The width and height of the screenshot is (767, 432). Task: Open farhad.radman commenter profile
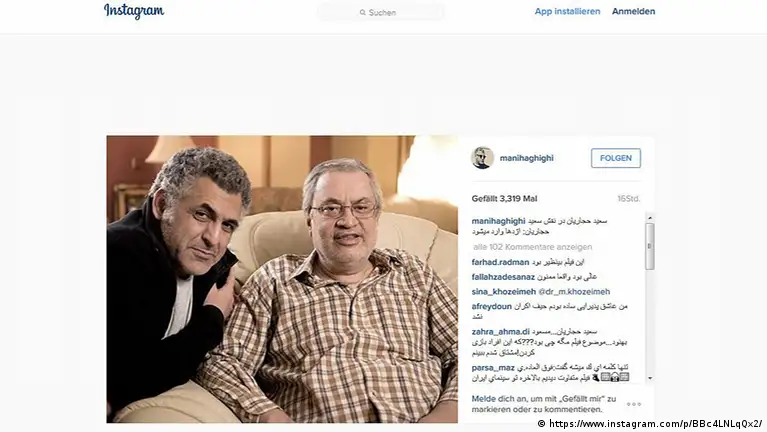(x=500, y=262)
